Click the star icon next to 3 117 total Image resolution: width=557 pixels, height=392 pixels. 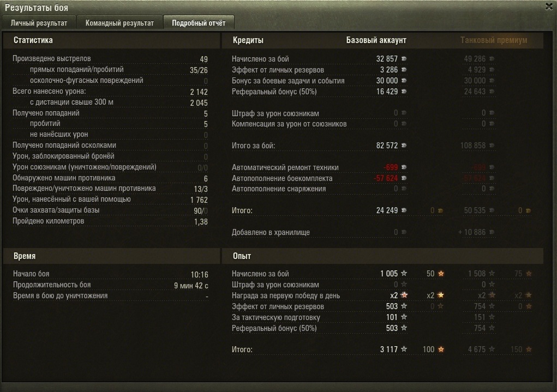coord(404,349)
